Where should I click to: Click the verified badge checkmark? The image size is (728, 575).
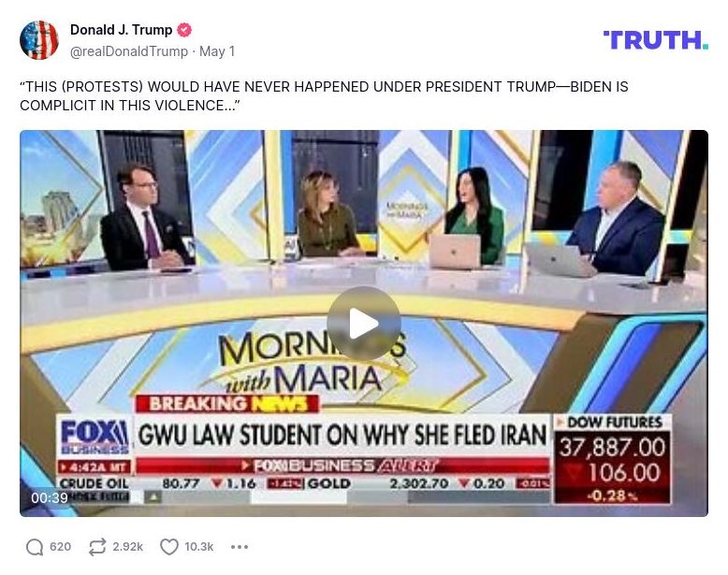[184, 30]
